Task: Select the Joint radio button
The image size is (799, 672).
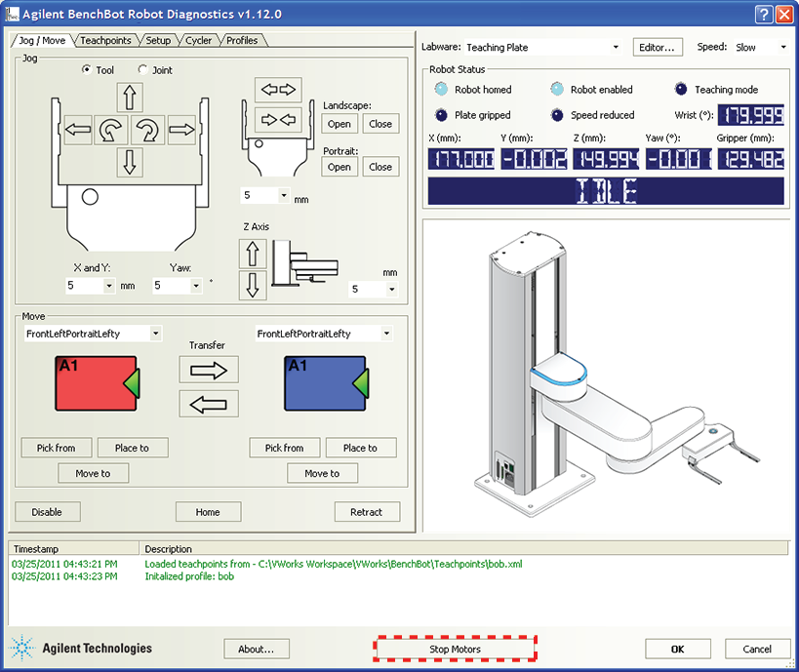Action: pyautogui.click(x=143, y=70)
